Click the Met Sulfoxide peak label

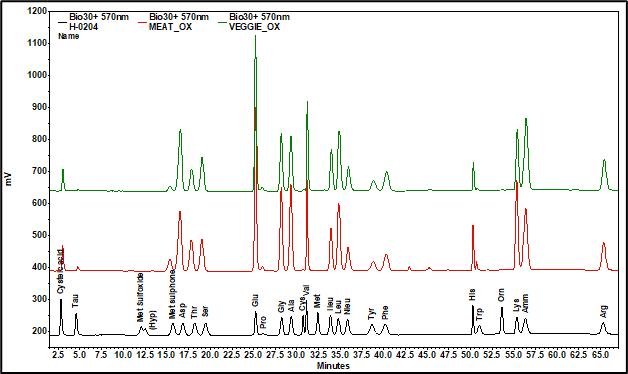[140, 298]
